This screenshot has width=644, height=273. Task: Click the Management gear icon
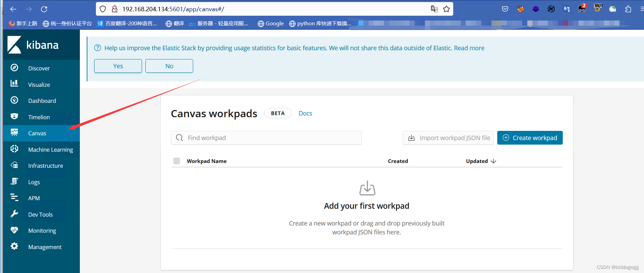14,246
